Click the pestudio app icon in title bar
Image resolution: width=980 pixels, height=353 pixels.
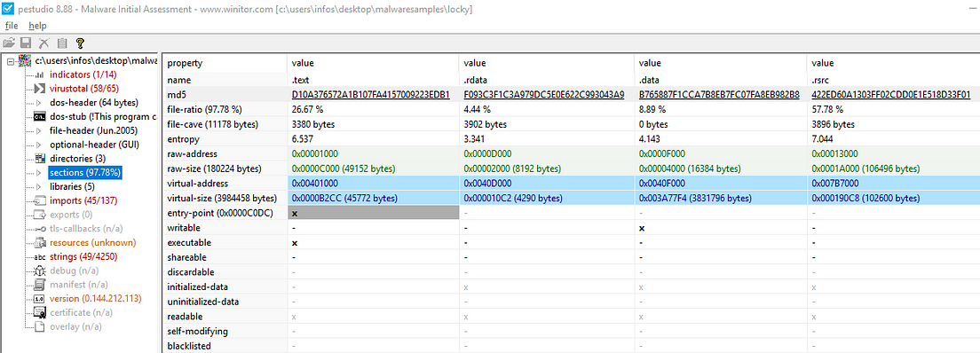coord(7,9)
